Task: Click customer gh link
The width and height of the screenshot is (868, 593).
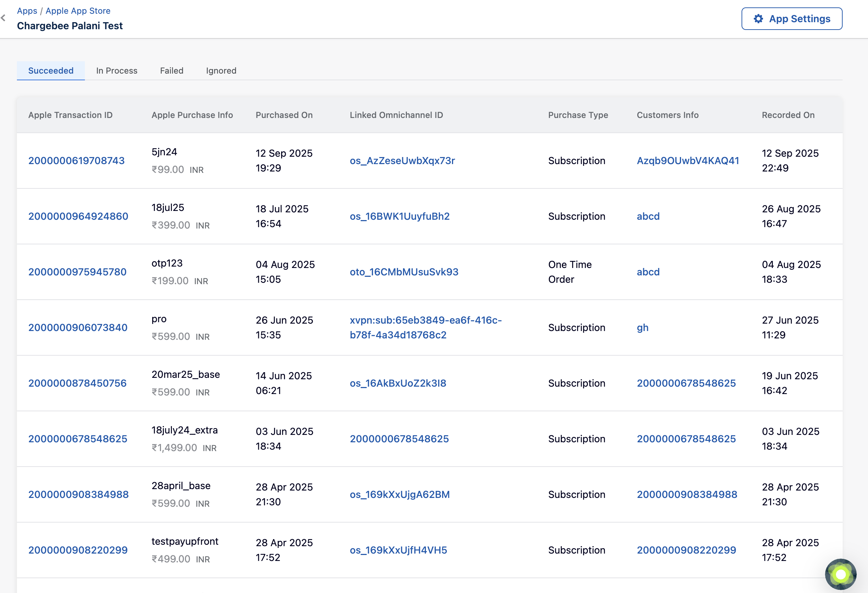Action: 642,327
